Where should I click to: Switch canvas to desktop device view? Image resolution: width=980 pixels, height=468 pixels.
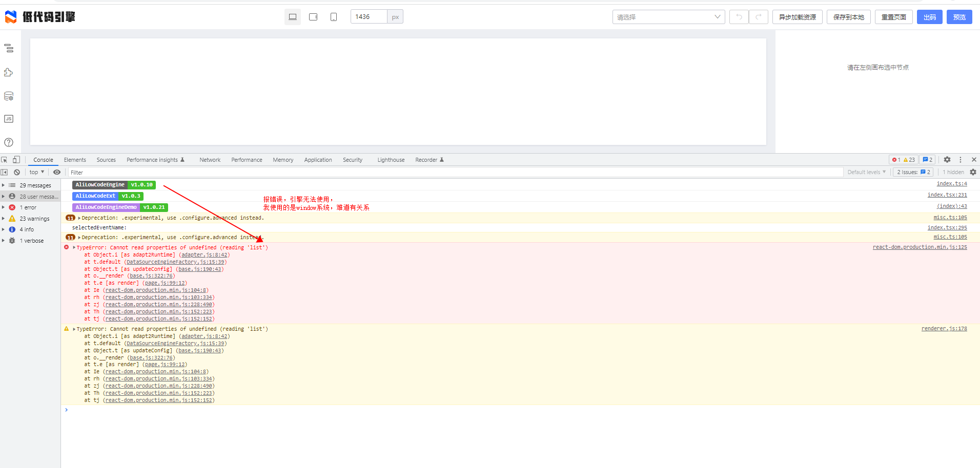coord(293,17)
